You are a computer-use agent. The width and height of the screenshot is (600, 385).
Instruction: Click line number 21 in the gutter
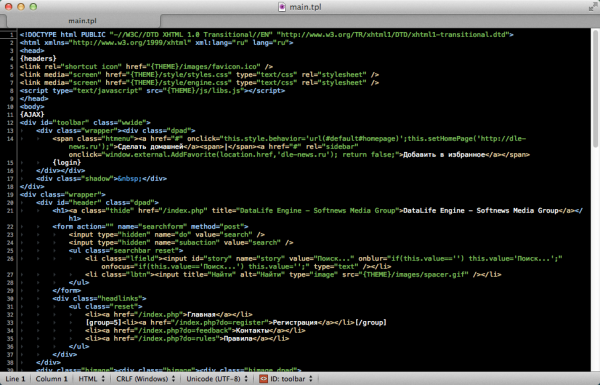point(10,211)
